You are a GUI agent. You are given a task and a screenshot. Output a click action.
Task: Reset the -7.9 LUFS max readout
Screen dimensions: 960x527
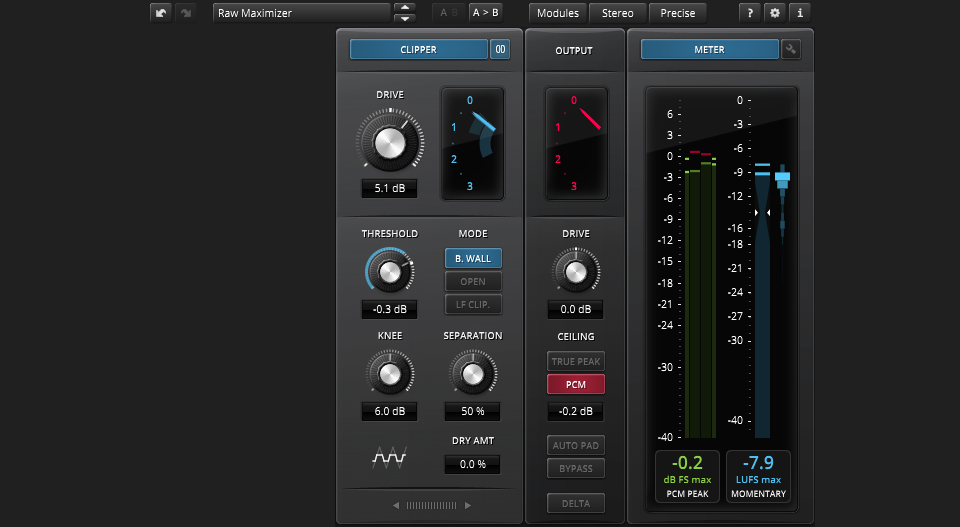pyautogui.click(x=758, y=477)
